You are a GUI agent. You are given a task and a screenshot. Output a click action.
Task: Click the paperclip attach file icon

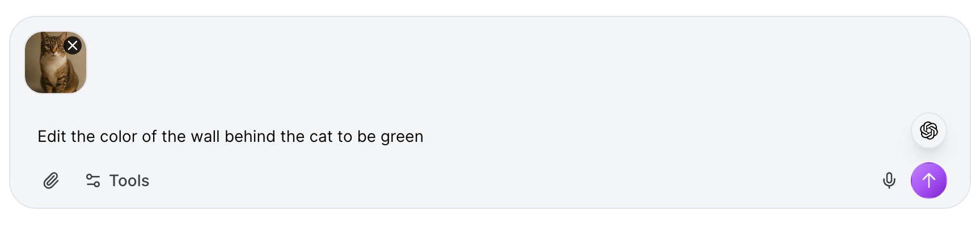(51, 180)
